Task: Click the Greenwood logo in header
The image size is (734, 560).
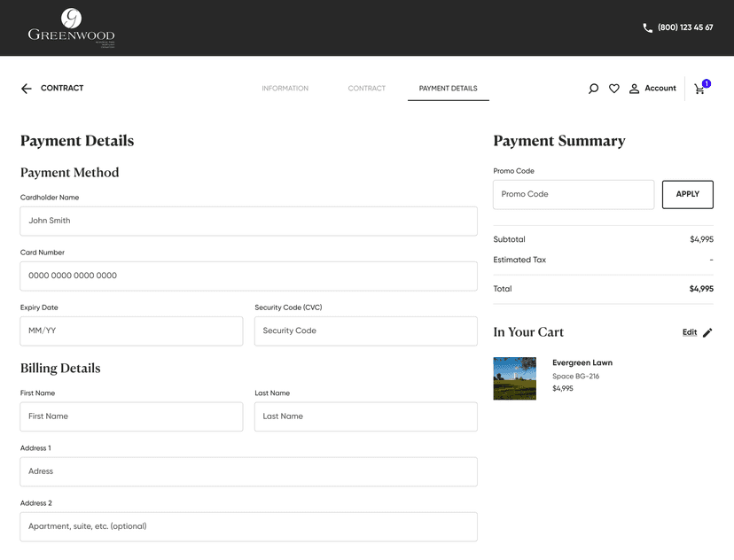Action: [x=71, y=27]
